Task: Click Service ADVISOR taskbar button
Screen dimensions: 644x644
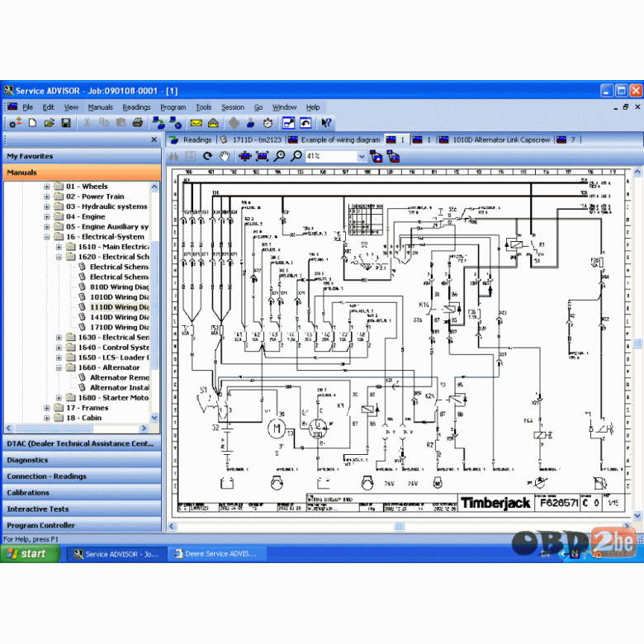Action: 116,554
